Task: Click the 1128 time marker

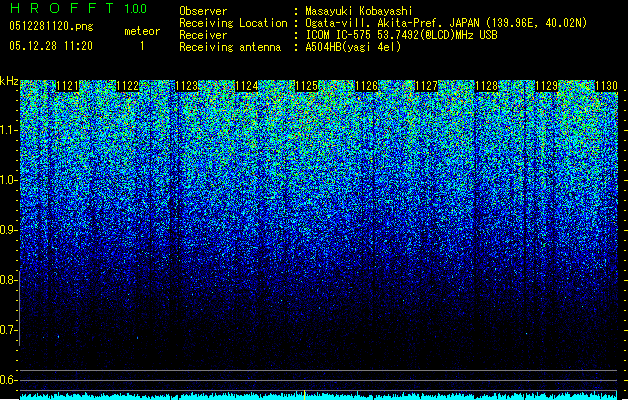Action: coord(487,86)
